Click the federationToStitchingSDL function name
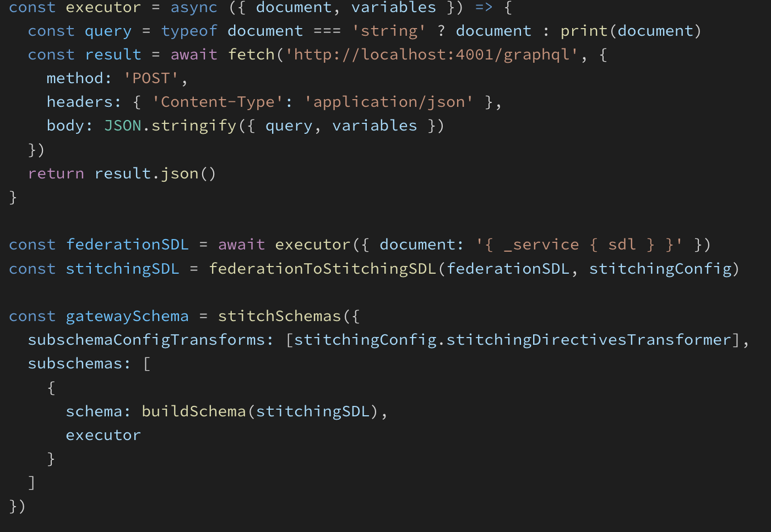Screen dimensions: 771x532 click(x=322, y=269)
